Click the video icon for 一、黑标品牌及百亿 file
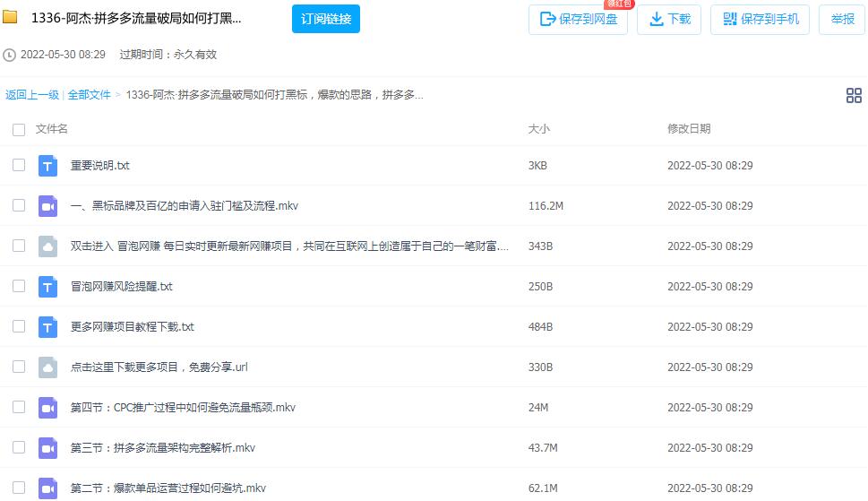The height and width of the screenshot is (501, 868). pos(47,206)
